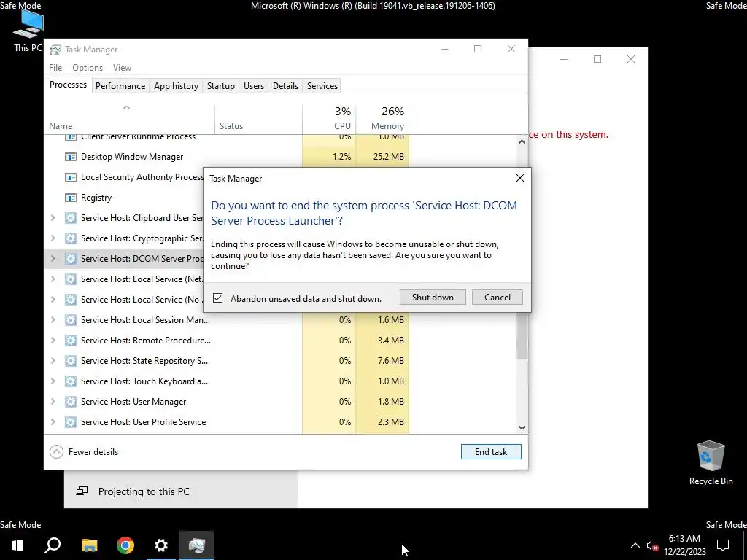Viewport: 747px width, 560px height.
Task: Click Service Host: Clipboard User Service gear icon
Action: 71,218
